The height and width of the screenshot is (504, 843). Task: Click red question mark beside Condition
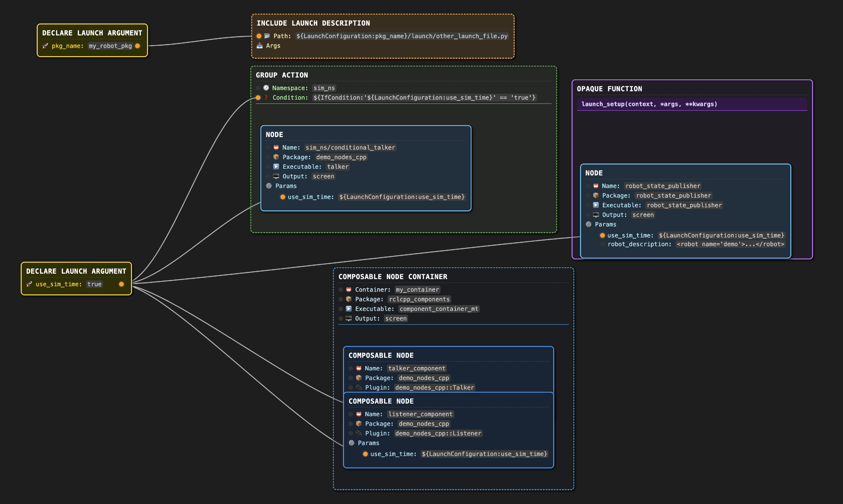pyautogui.click(x=266, y=98)
